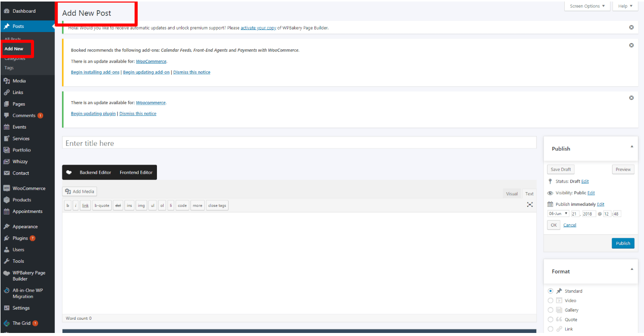Click the Services sidebar icon

click(7, 138)
